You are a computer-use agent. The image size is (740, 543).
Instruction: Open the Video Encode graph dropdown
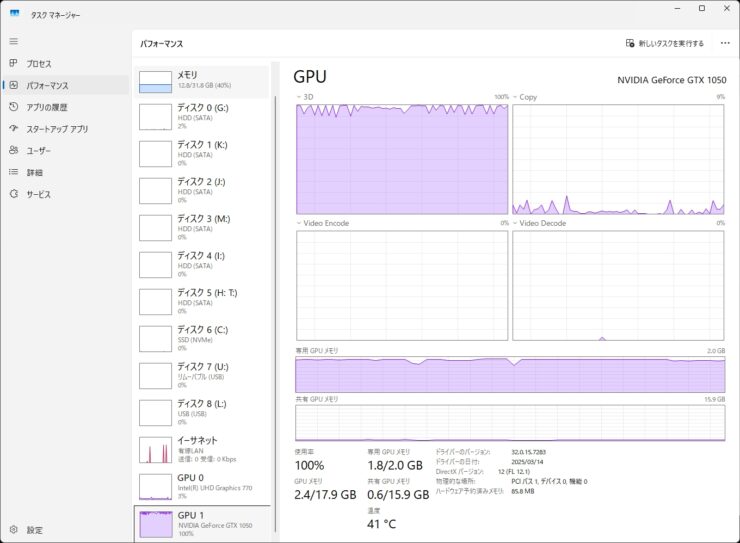point(300,223)
